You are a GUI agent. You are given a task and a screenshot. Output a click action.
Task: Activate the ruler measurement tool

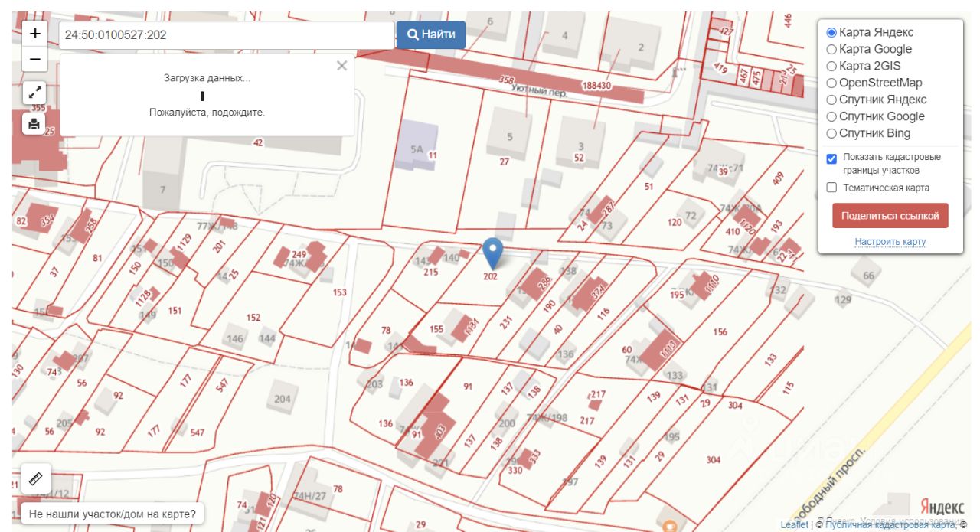34,479
